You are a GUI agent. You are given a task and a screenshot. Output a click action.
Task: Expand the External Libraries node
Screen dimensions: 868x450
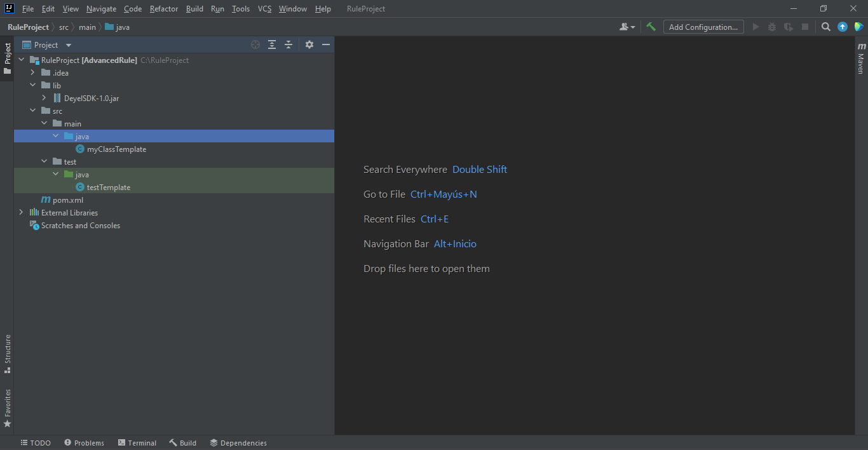click(x=22, y=213)
